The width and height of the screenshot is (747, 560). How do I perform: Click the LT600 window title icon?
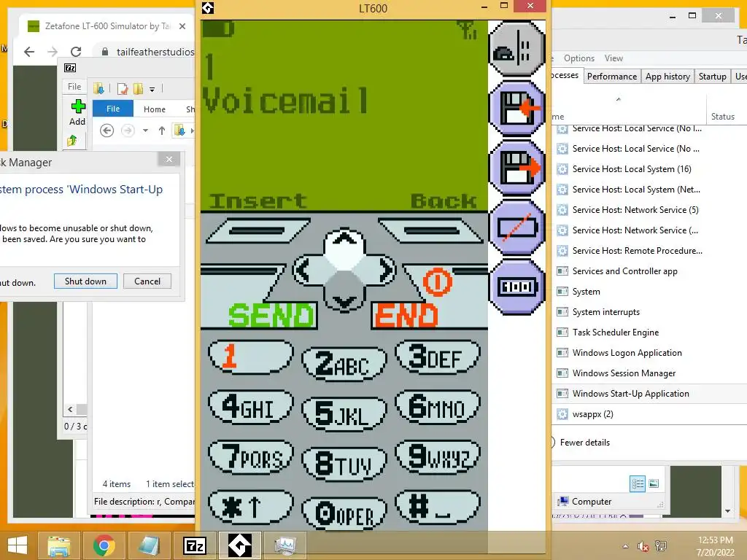point(208,7)
